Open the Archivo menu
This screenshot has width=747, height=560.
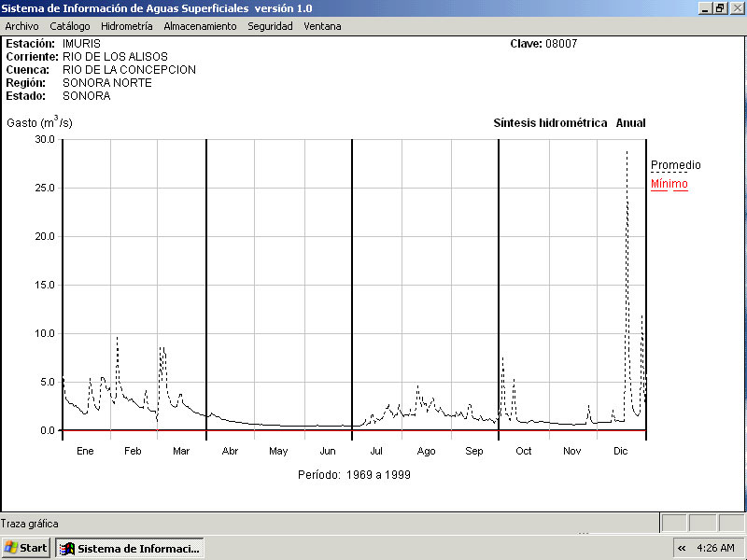coord(21,26)
